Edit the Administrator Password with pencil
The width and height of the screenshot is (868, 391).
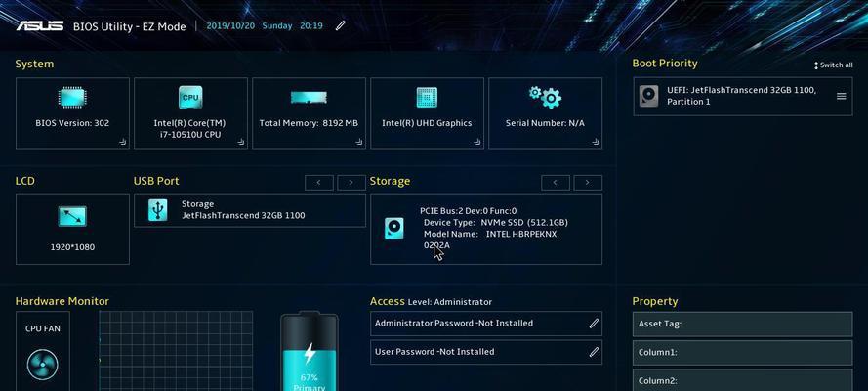point(594,323)
